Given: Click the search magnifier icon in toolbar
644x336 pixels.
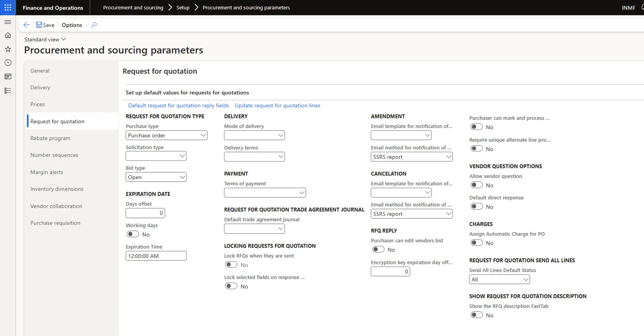Looking at the screenshot, I should click(x=94, y=25).
